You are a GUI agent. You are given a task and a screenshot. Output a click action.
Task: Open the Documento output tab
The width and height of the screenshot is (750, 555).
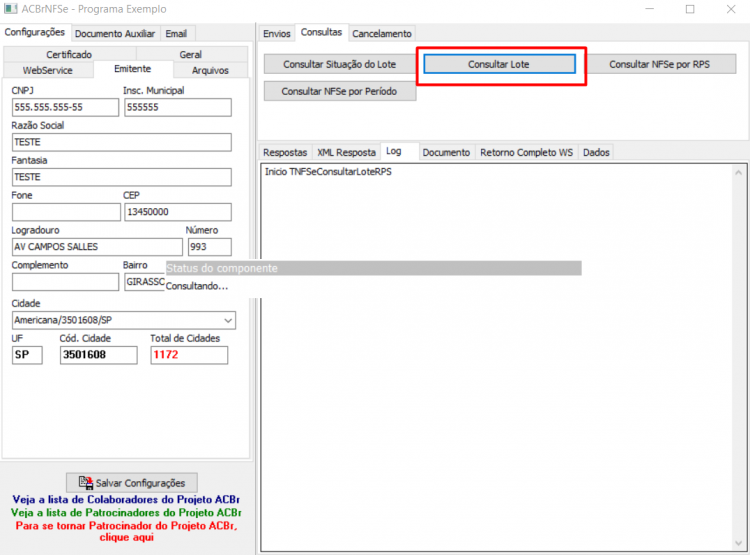click(x=446, y=152)
